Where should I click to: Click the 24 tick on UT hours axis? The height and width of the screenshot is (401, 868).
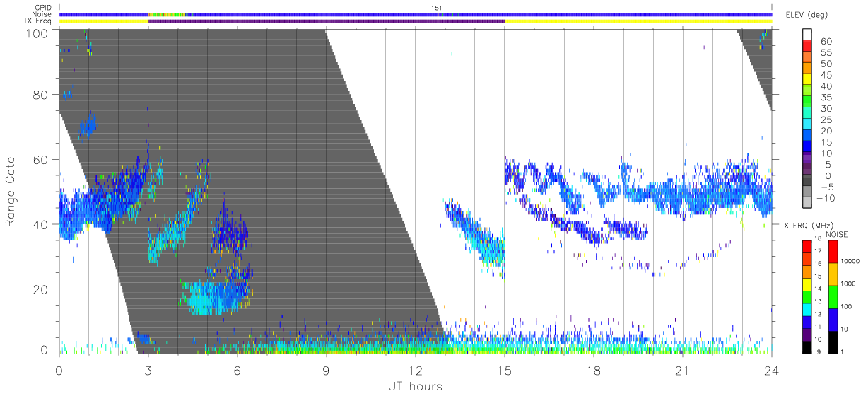pyautogui.click(x=772, y=370)
